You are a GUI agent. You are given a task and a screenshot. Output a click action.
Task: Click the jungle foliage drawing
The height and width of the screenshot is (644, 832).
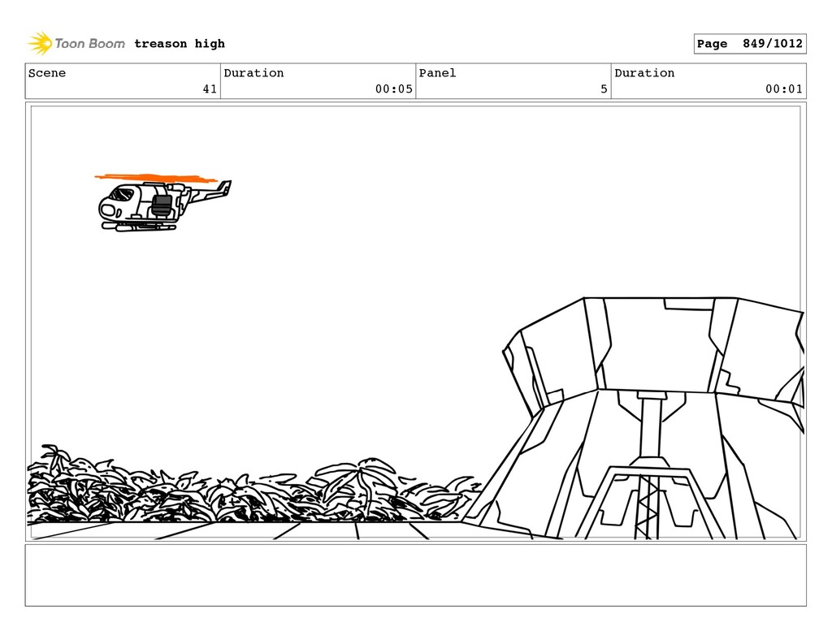coord(253,484)
